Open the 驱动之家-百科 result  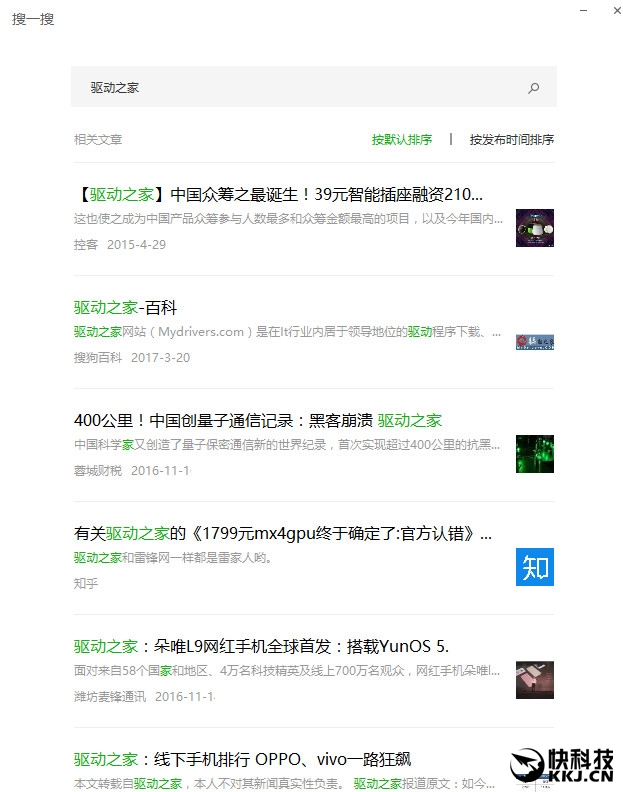point(125,307)
